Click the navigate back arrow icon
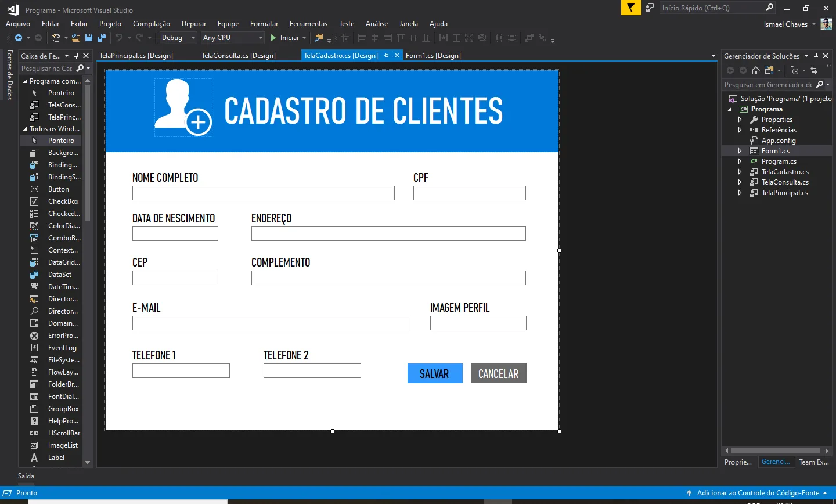This screenshot has height=504, width=836. pos(19,38)
